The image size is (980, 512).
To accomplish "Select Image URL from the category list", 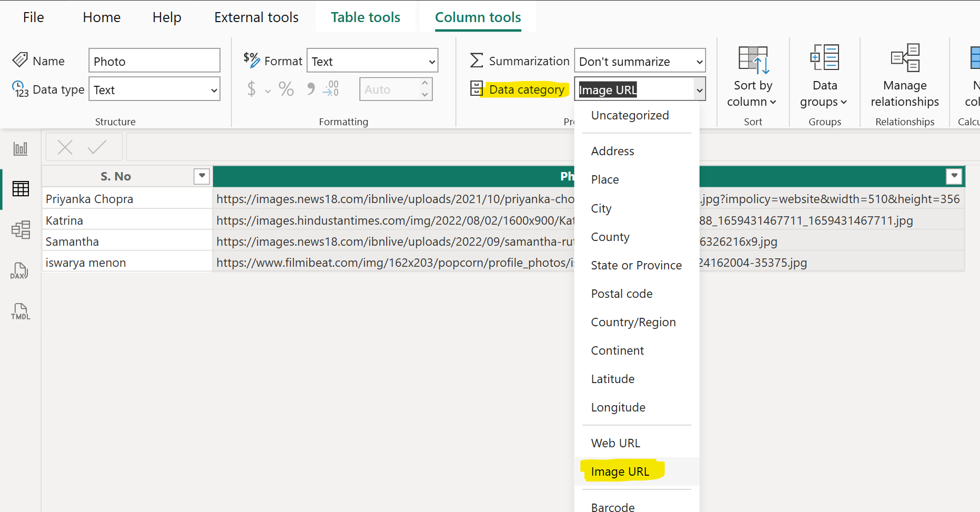I will [620, 471].
